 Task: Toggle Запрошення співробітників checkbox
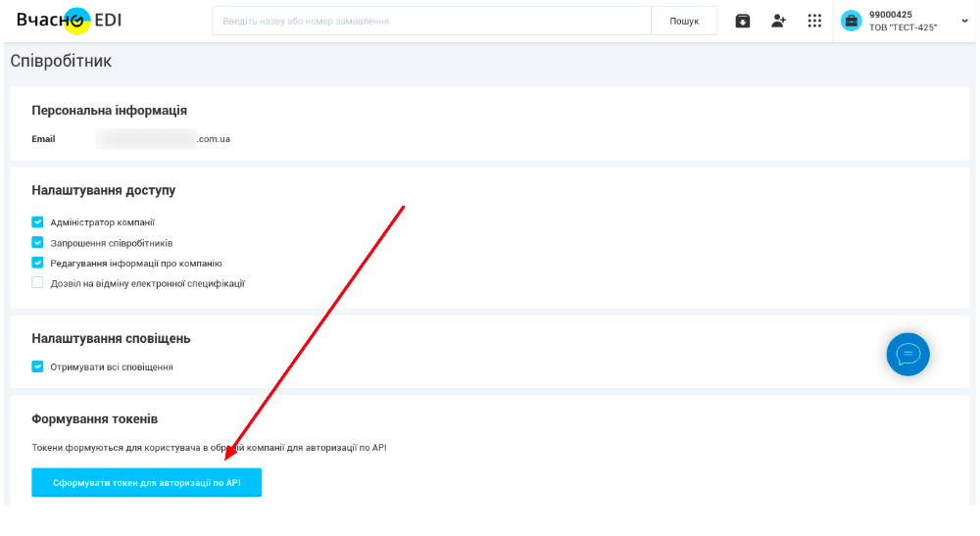(x=37, y=243)
